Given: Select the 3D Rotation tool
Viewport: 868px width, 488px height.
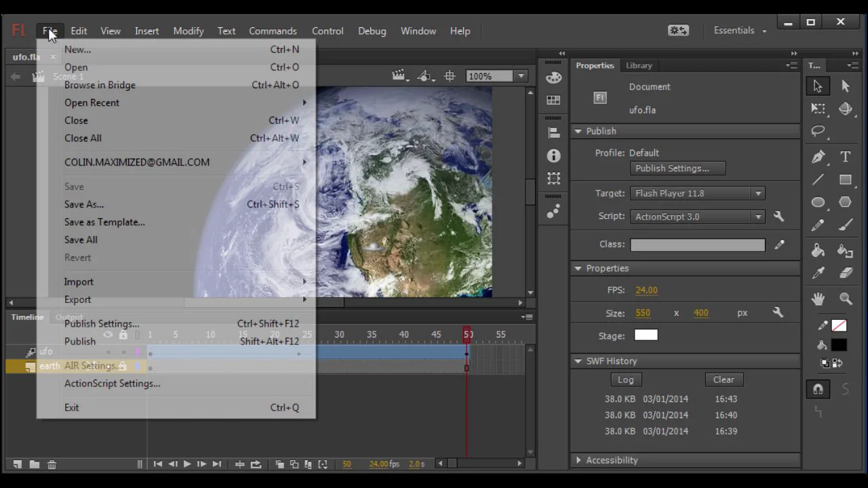Looking at the screenshot, I should click(x=846, y=108).
